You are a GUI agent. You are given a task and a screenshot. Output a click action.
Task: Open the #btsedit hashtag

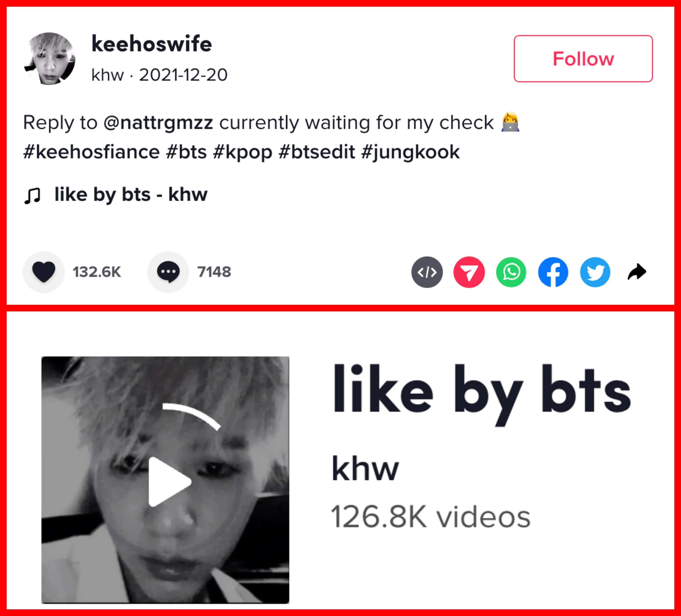[x=317, y=152]
